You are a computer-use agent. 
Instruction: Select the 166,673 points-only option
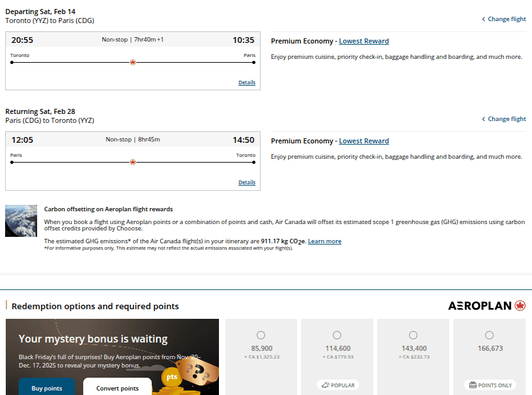(489, 335)
